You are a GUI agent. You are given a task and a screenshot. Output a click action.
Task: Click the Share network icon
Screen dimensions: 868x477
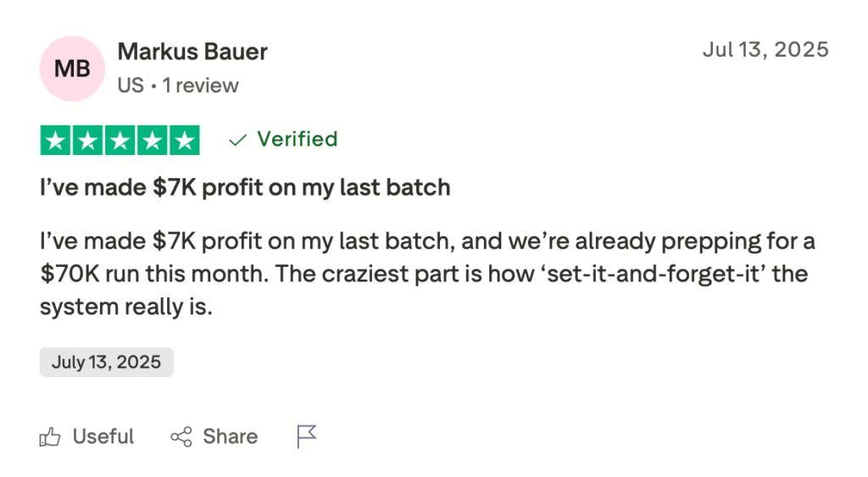tap(181, 437)
